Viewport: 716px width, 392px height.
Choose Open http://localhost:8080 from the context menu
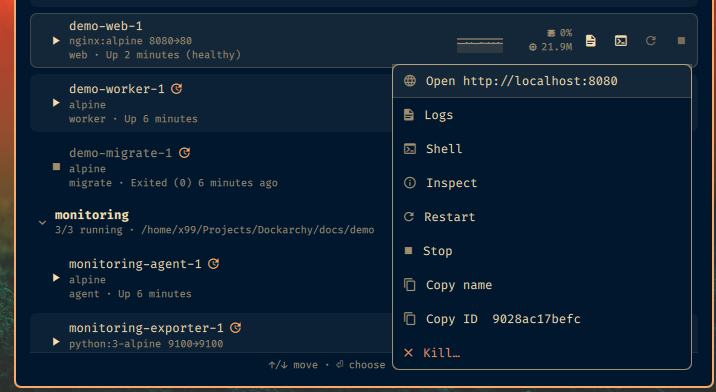tap(542, 81)
